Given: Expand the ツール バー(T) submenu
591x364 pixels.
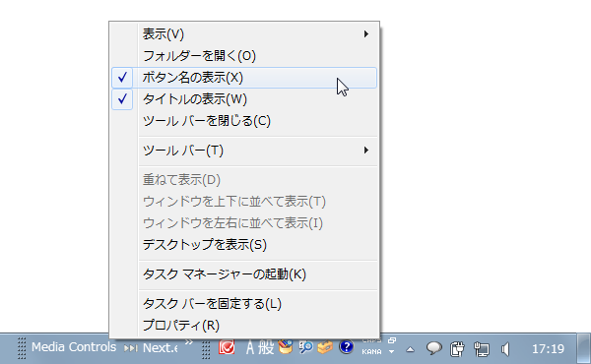Looking at the screenshot, I should click(244, 151).
